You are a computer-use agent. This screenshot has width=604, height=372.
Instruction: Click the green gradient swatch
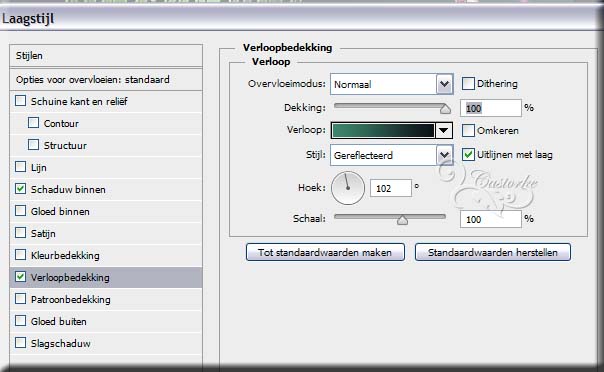click(383, 131)
